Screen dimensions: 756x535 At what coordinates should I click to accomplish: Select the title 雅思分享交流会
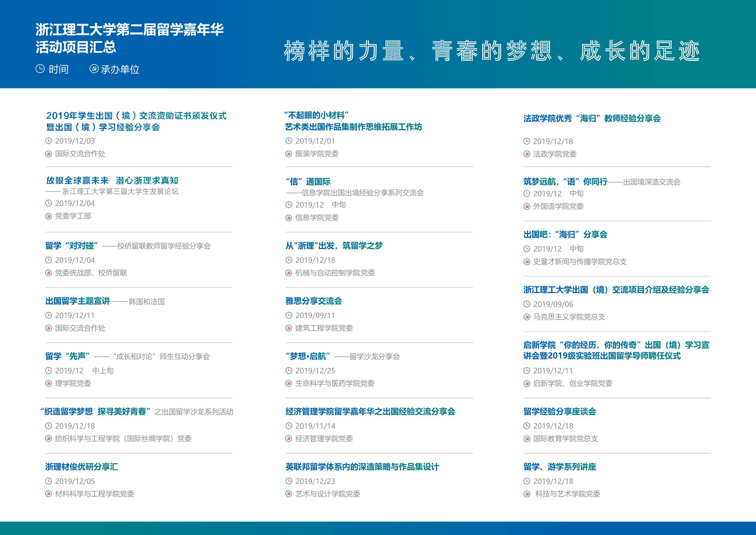314,301
